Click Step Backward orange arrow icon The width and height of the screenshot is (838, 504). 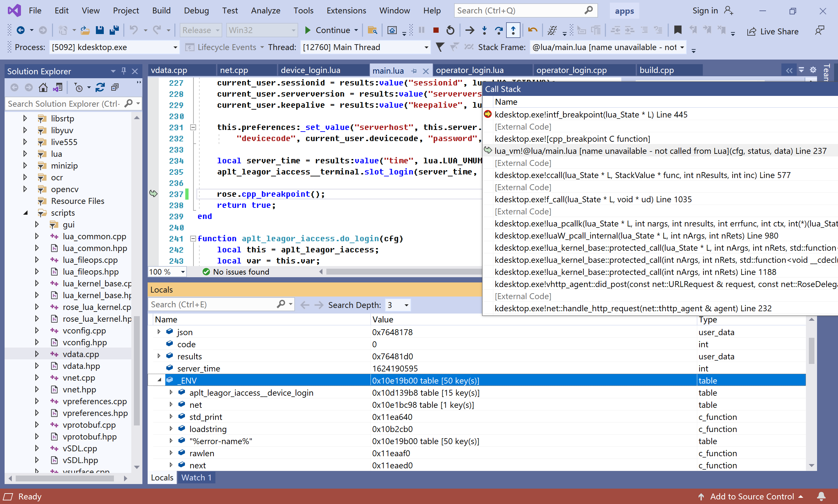coord(533,30)
